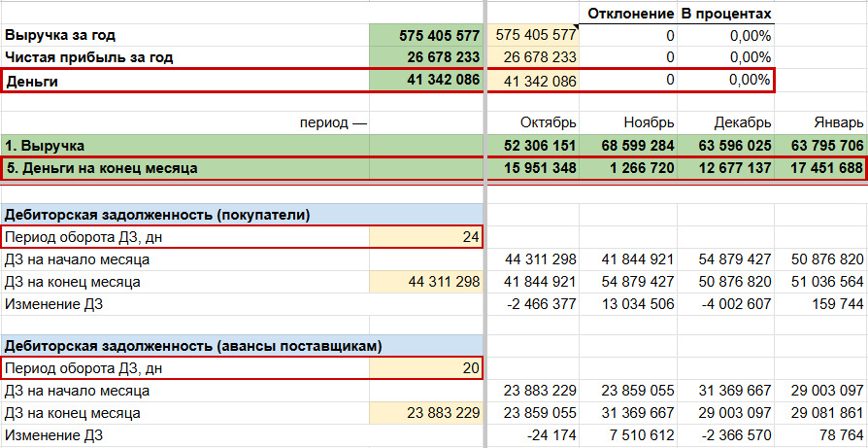Select the yellow cell with 575 405 577

point(533,35)
